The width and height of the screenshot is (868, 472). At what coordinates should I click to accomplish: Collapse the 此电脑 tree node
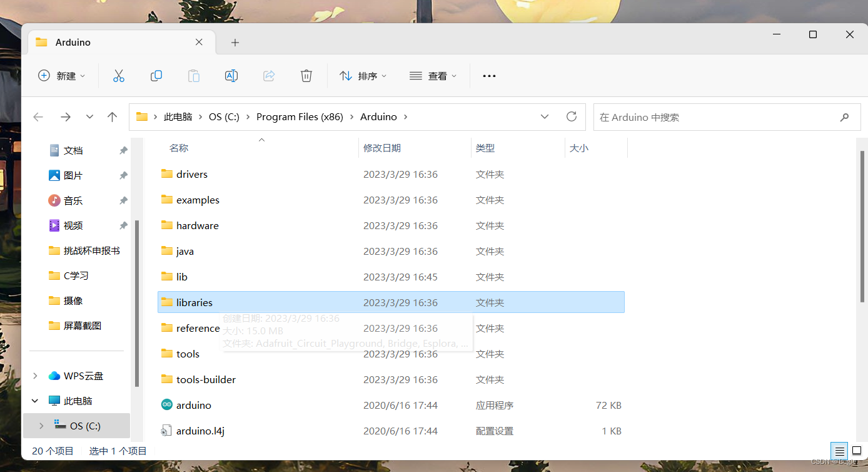coord(35,401)
